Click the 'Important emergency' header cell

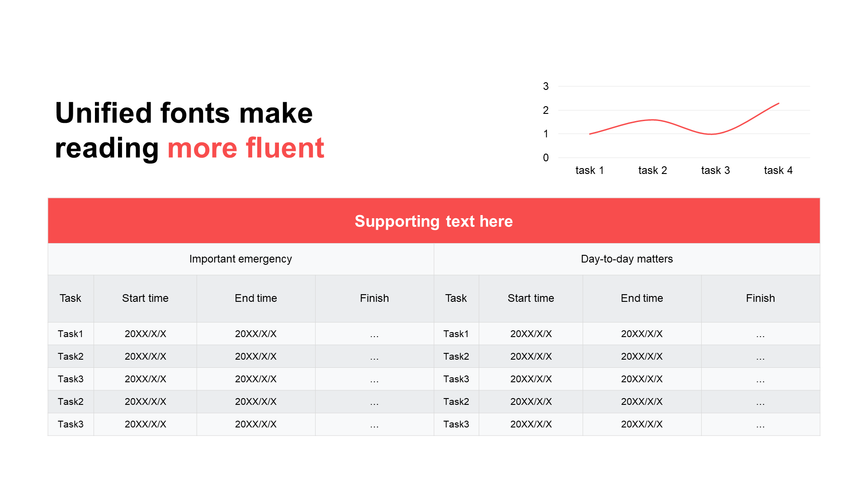click(x=241, y=259)
